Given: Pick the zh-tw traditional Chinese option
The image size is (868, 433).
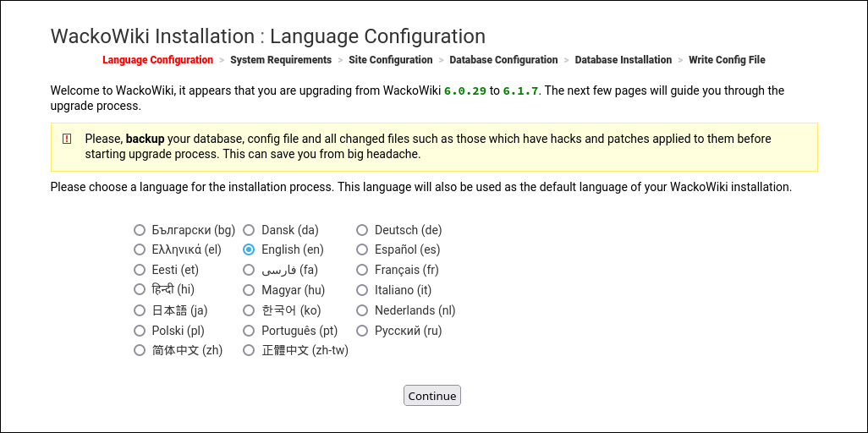Looking at the screenshot, I should pyautogui.click(x=249, y=350).
